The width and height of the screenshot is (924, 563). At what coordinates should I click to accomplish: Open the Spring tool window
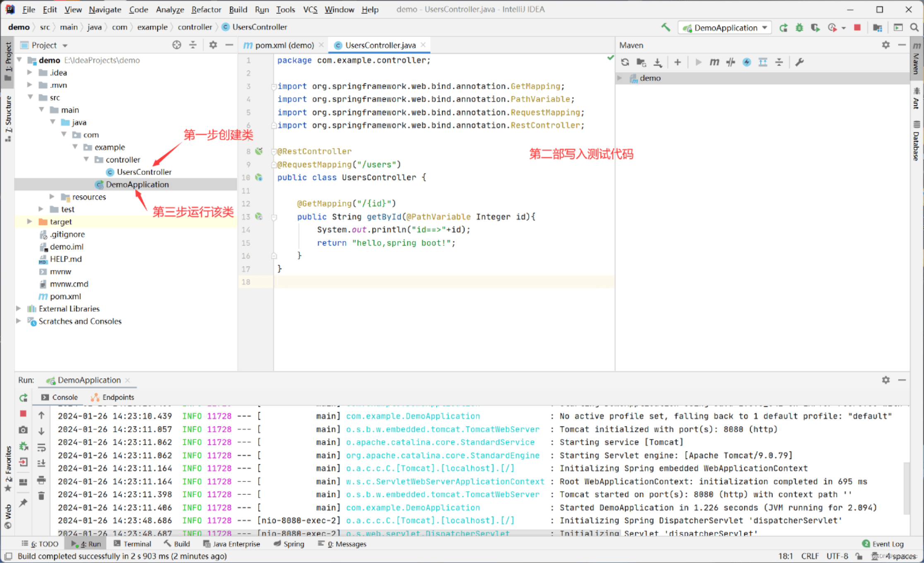click(289, 544)
